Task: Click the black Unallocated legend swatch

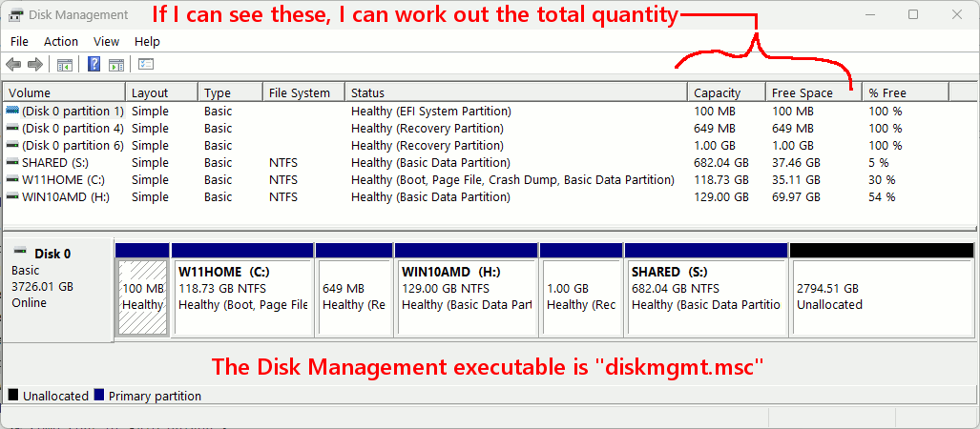Action: [x=12, y=396]
